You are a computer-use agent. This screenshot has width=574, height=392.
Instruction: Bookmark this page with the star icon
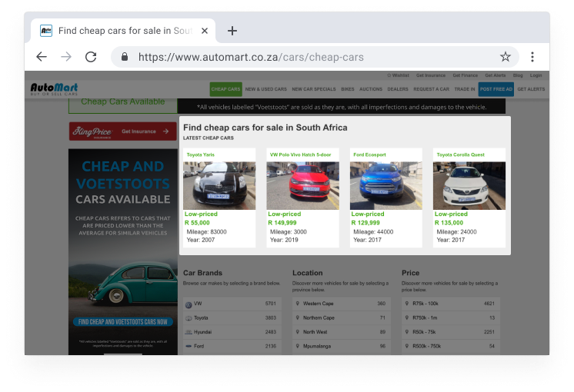(506, 57)
